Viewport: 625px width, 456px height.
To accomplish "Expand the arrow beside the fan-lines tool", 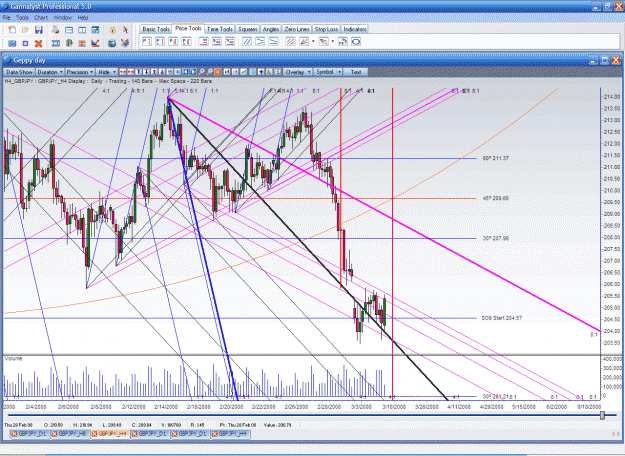I will click(313, 41).
